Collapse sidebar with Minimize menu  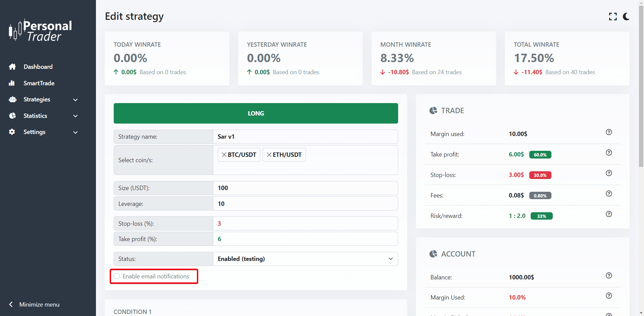coord(35,305)
